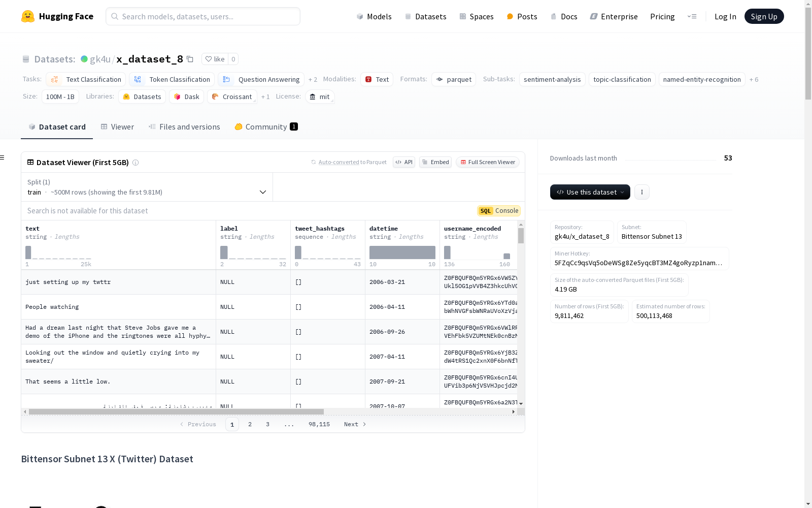This screenshot has width=812, height=508.
Task: Open the Files and versions tab
Action: click(x=184, y=127)
